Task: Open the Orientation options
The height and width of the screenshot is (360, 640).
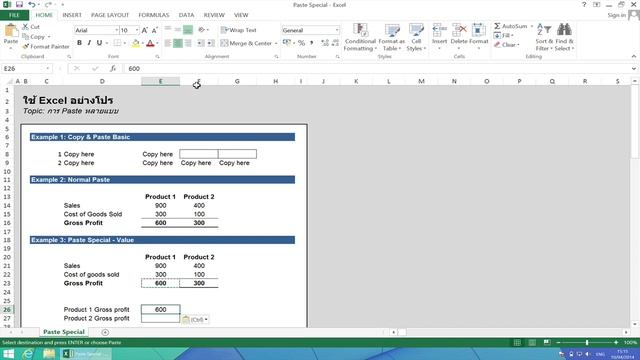Action: [203, 30]
